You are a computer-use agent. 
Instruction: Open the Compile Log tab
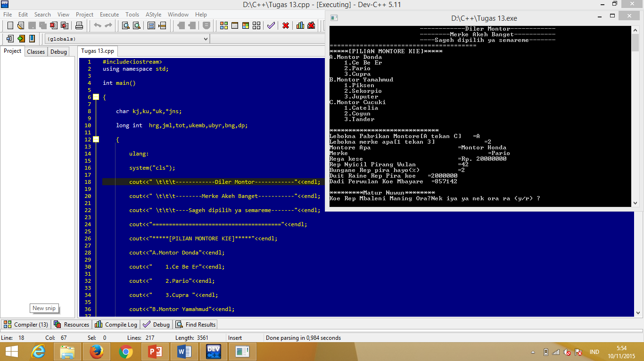pyautogui.click(x=116, y=325)
